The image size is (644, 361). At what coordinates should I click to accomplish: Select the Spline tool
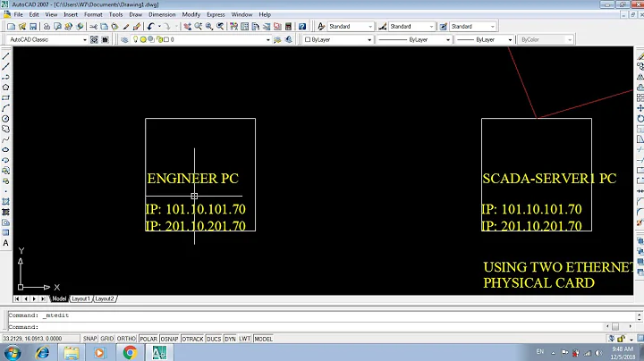click(x=5, y=139)
